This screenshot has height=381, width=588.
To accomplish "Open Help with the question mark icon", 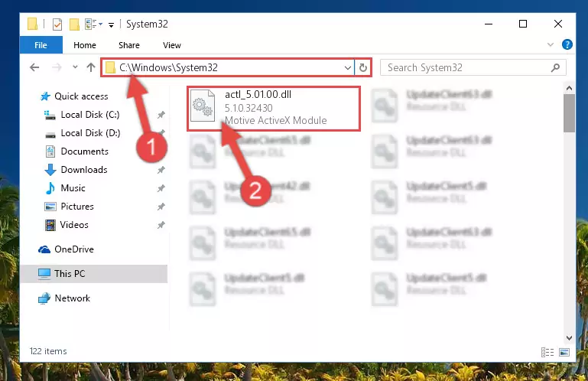I will tap(567, 44).
